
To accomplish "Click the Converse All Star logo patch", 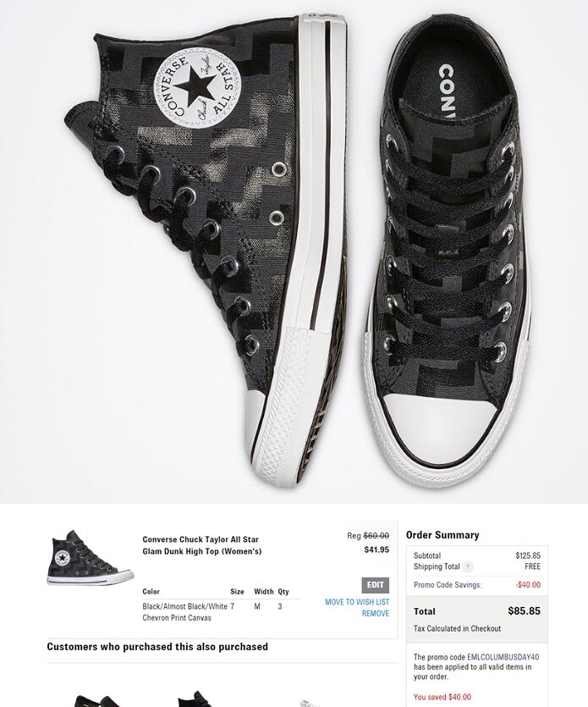I will click(x=197, y=87).
